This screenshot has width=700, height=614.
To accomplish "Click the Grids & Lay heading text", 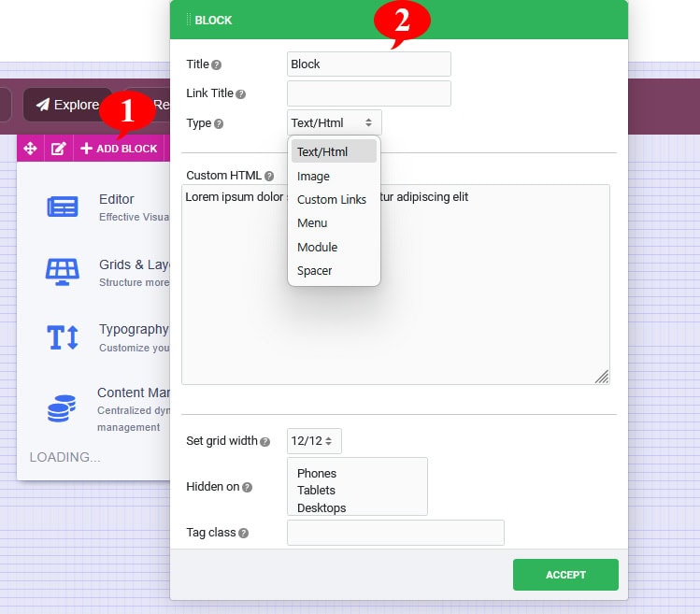I will coord(134,264).
